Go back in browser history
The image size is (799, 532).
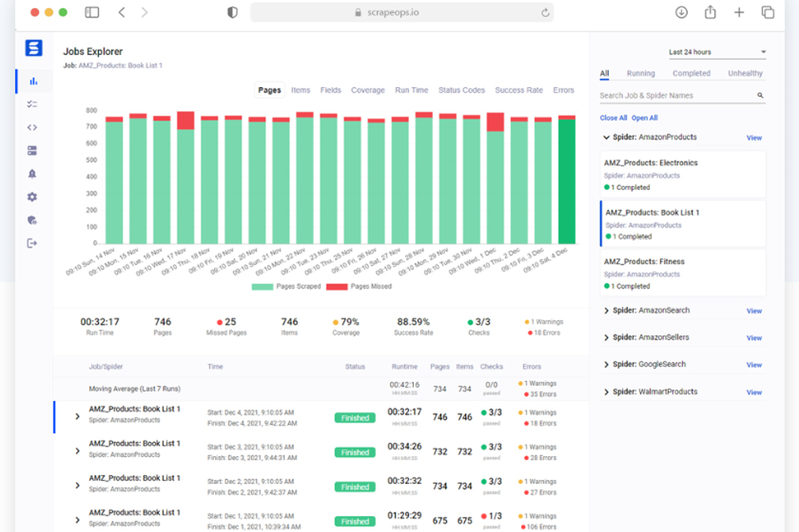click(x=121, y=12)
